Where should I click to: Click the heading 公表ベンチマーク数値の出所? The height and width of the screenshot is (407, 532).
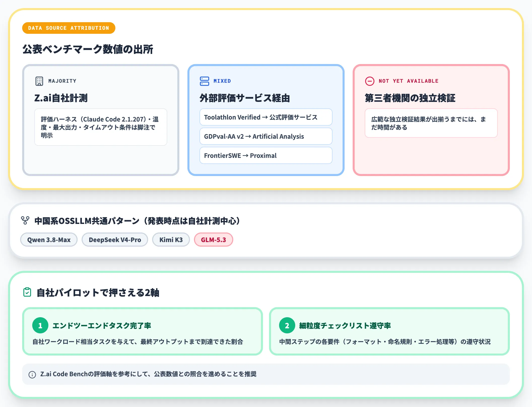pos(88,49)
